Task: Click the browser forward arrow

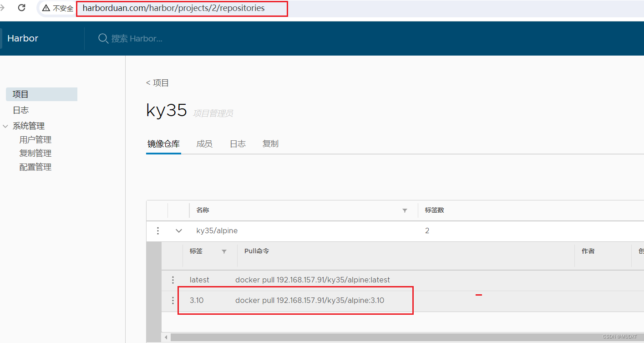Action: click(x=2, y=8)
